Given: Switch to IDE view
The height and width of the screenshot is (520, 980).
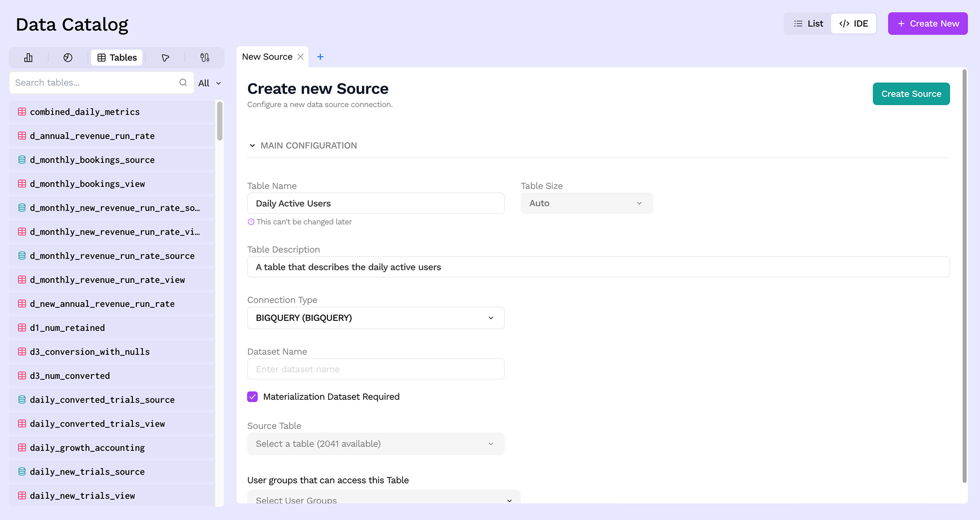Looking at the screenshot, I should click(854, 24).
